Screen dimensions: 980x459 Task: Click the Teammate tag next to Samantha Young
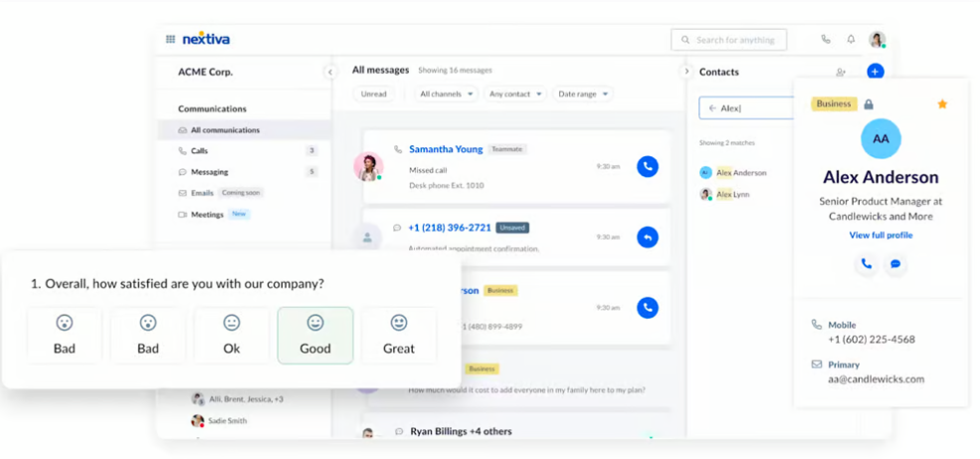coord(507,149)
